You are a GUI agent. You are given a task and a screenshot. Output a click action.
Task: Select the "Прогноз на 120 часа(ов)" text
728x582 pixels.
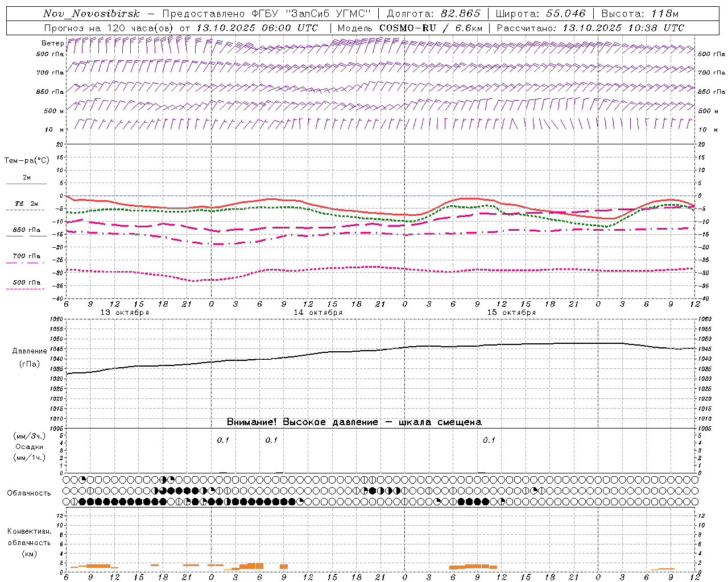109,28
